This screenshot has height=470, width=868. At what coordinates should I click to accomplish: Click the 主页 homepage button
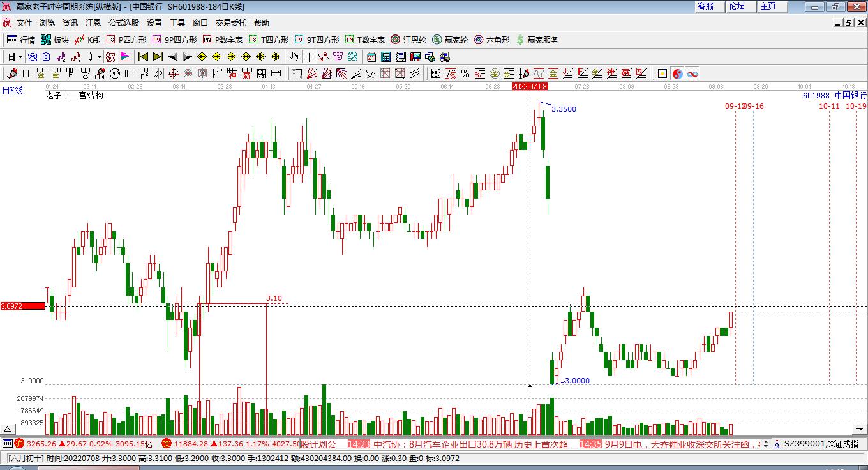pos(773,6)
